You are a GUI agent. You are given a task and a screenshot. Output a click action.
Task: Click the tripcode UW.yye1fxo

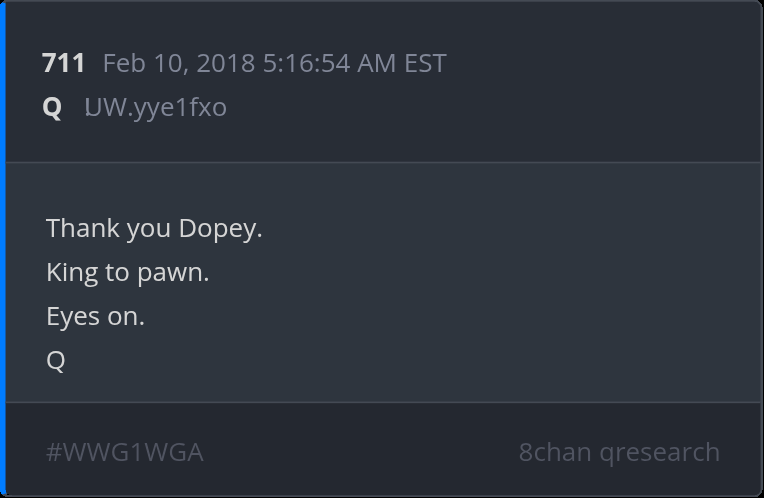pos(155,107)
